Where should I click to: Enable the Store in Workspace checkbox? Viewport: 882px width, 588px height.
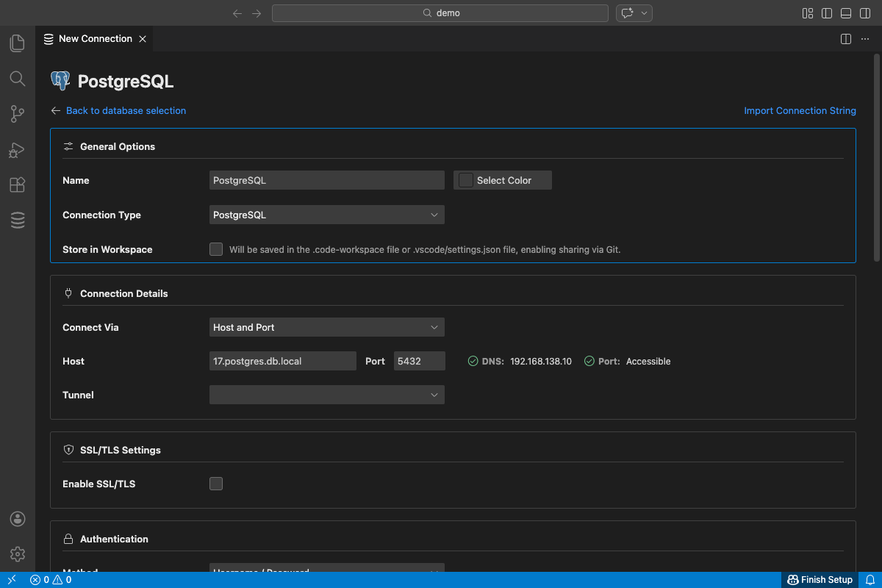(x=216, y=249)
